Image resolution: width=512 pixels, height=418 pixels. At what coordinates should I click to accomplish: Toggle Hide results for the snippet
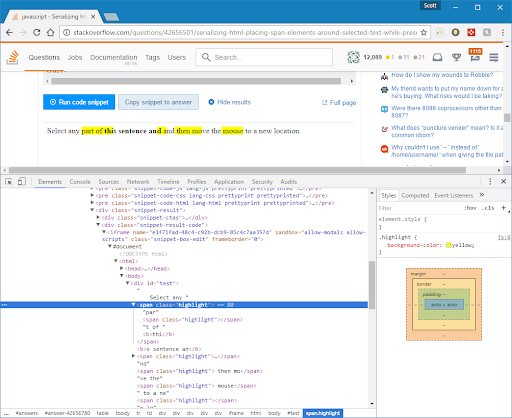point(229,102)
